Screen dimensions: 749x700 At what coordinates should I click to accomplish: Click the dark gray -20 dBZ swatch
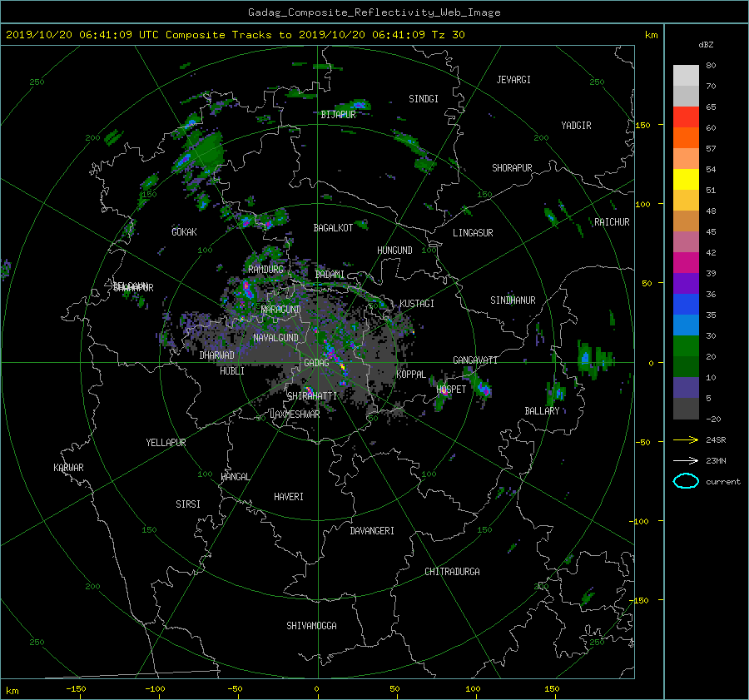coord(686,409)
